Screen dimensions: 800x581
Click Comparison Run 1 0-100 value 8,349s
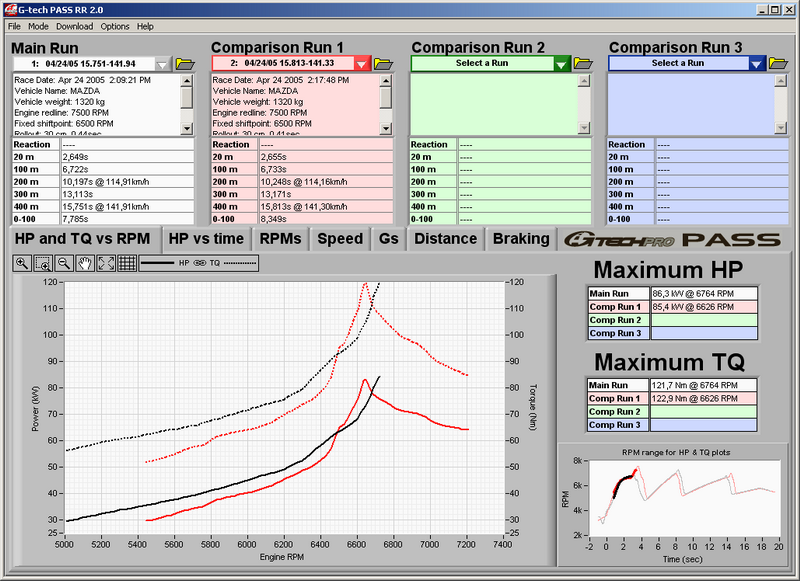pyautogui.click(x=326, y=219)
